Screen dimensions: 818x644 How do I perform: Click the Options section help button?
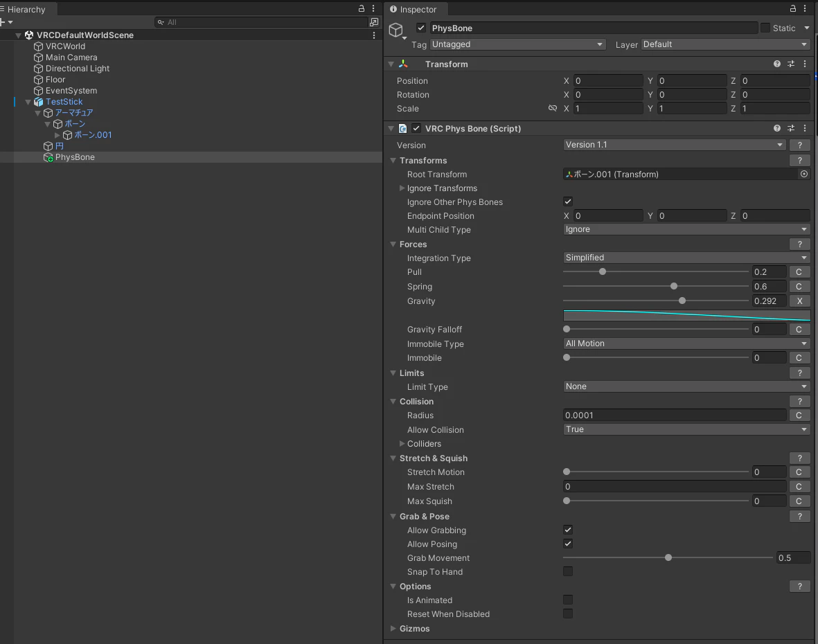[x=799, y=586]
